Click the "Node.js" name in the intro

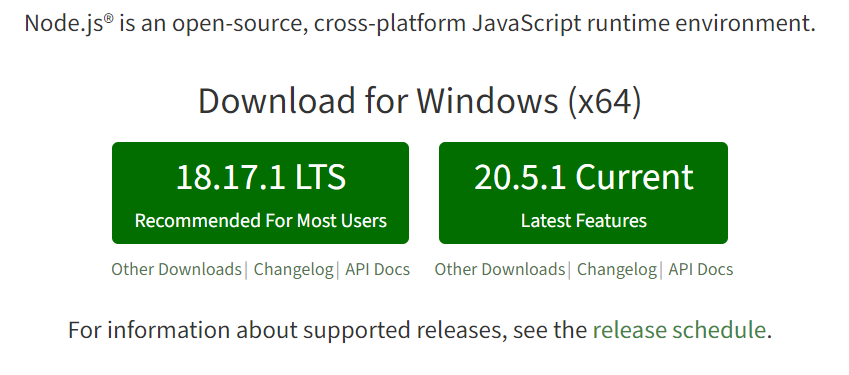64,24
